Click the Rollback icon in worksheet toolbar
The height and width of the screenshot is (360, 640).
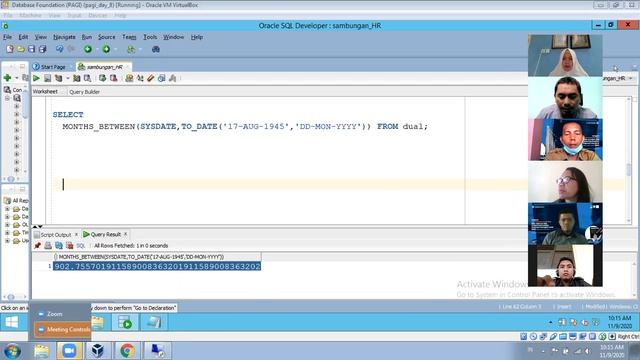[113, 78]
